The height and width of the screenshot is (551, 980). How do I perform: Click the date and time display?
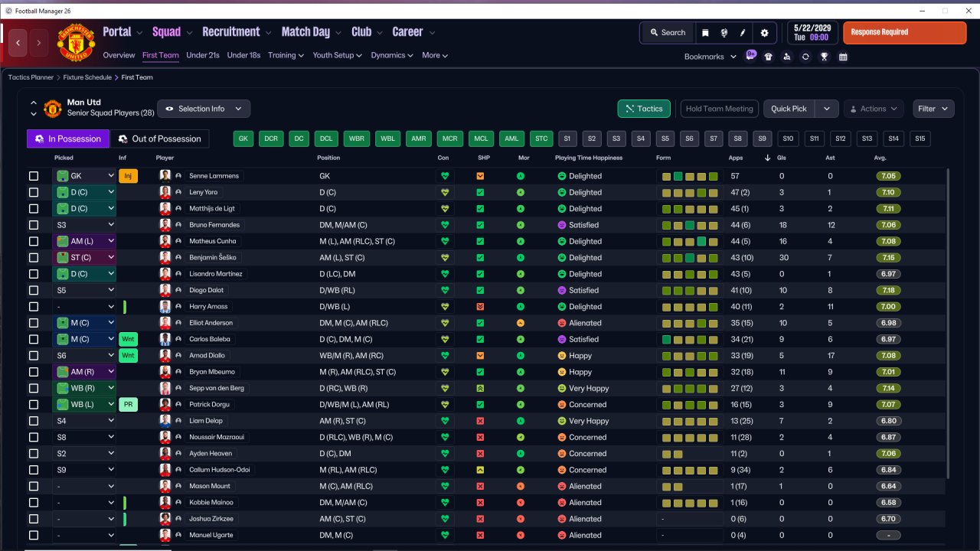point(812,32)
